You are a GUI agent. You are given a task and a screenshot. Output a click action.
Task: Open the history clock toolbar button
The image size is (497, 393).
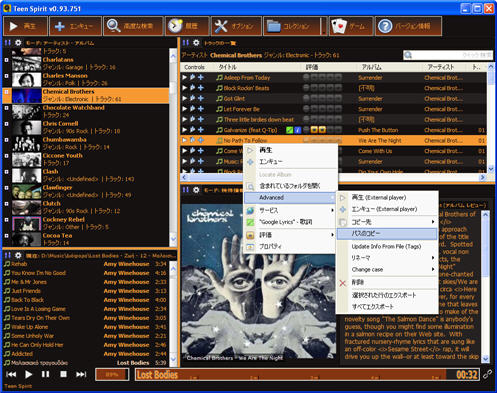click(x=187, y=26)
